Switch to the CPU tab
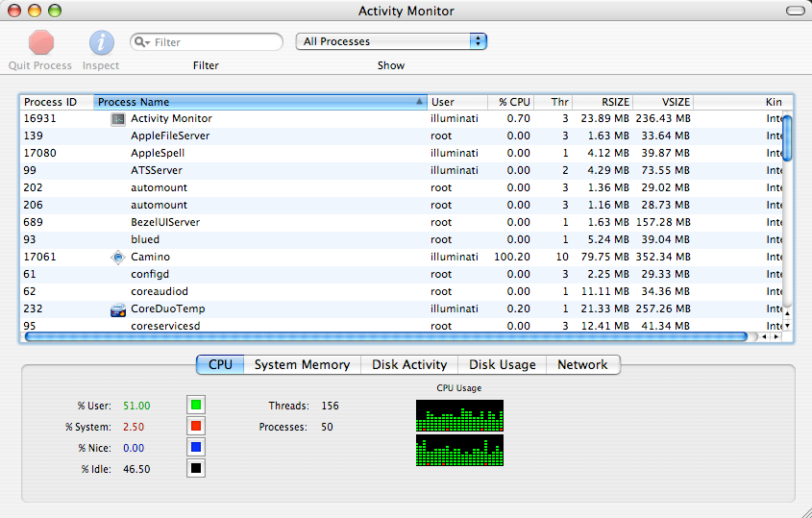812x518 pixels. pyautogui.click(x=220, y=364)
